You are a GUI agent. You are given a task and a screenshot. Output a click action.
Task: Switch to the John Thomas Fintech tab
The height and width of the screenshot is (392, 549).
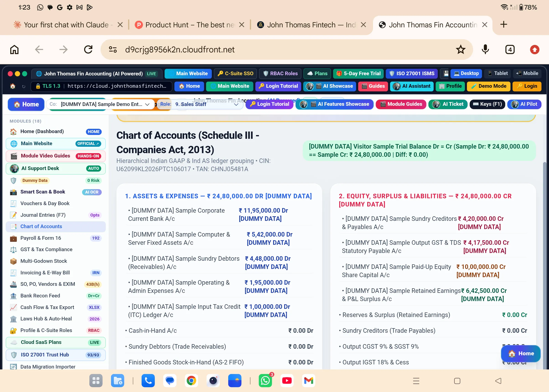pyautogui.click(x=307, y=25)
